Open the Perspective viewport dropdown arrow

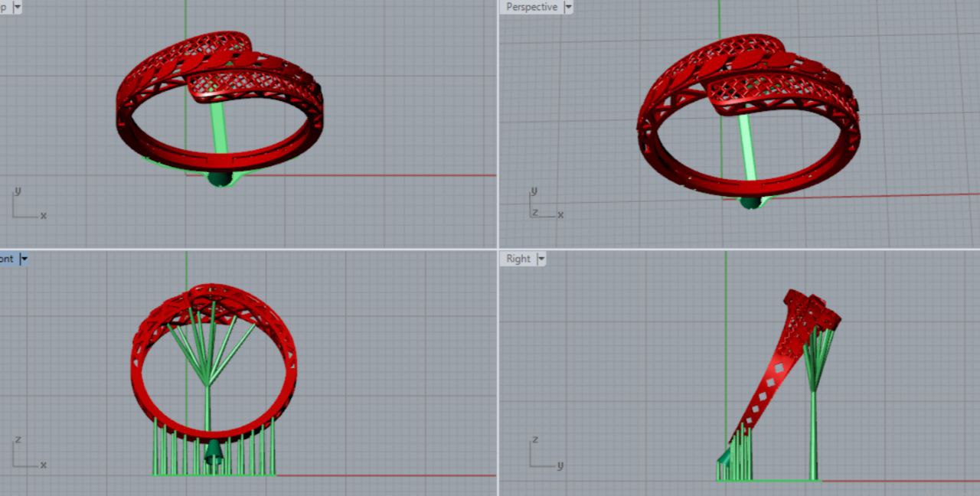pyautogui.click(x=568, y=7)
